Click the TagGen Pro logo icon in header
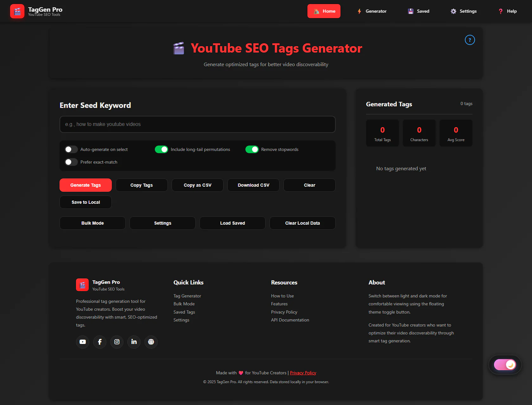The height and width of the screenshot is (405, 532). pyautogui.click(x=17, y=11)
